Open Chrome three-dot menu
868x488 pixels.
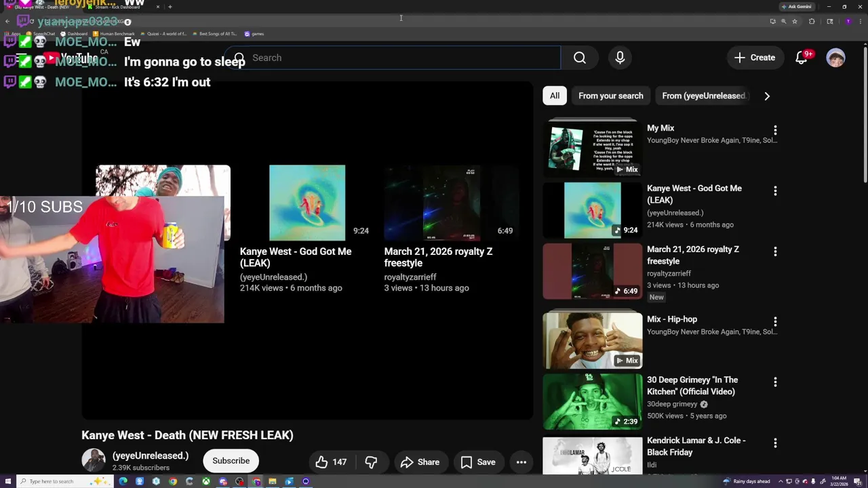click(859, 22)
